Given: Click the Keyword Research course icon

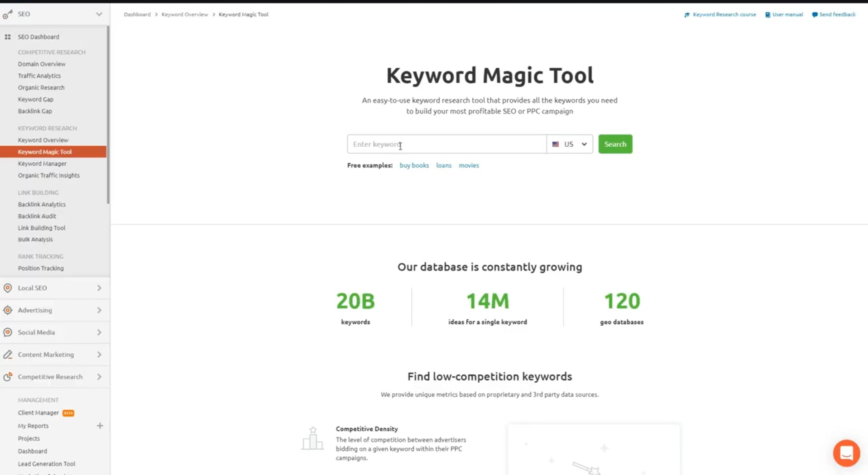Looking at the screenshot, I should pos(687,15).
